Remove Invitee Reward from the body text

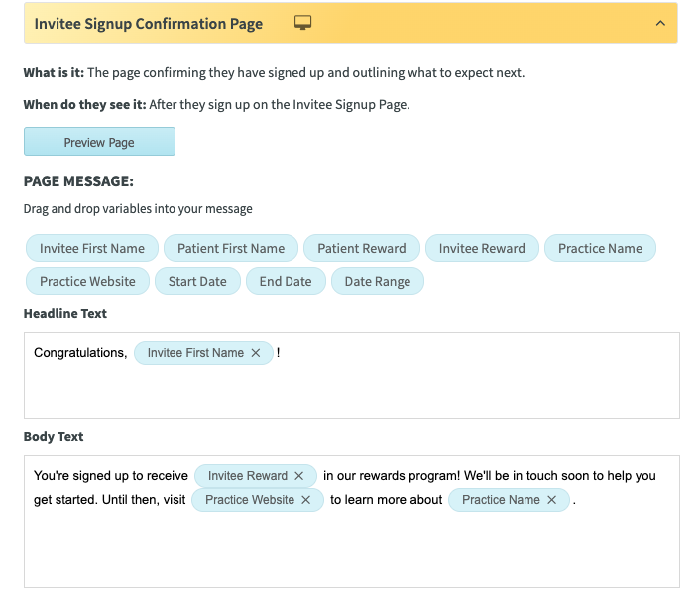(299, 476)
